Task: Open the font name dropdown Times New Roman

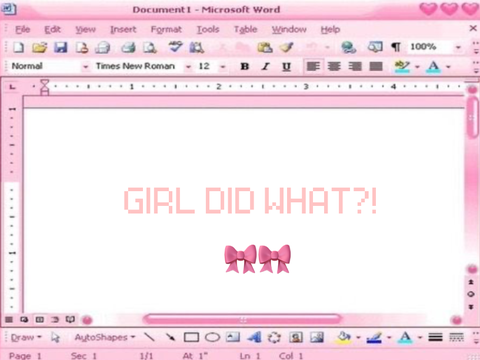Action: click(x=188, y=67)
